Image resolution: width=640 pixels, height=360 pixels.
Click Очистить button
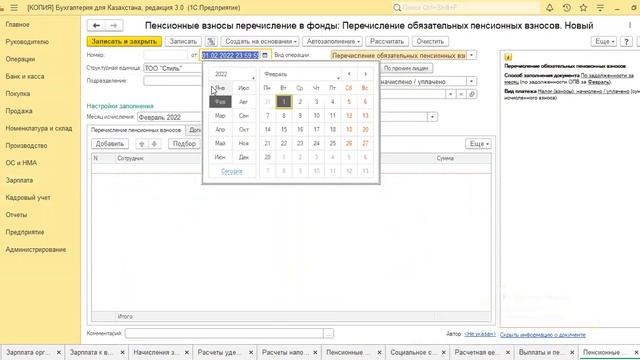click(430, 41)
